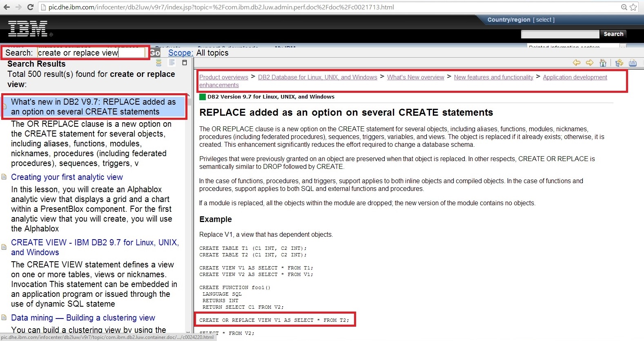
Task: Open the browser zoom magnifier icon
Action: point(624,7)
